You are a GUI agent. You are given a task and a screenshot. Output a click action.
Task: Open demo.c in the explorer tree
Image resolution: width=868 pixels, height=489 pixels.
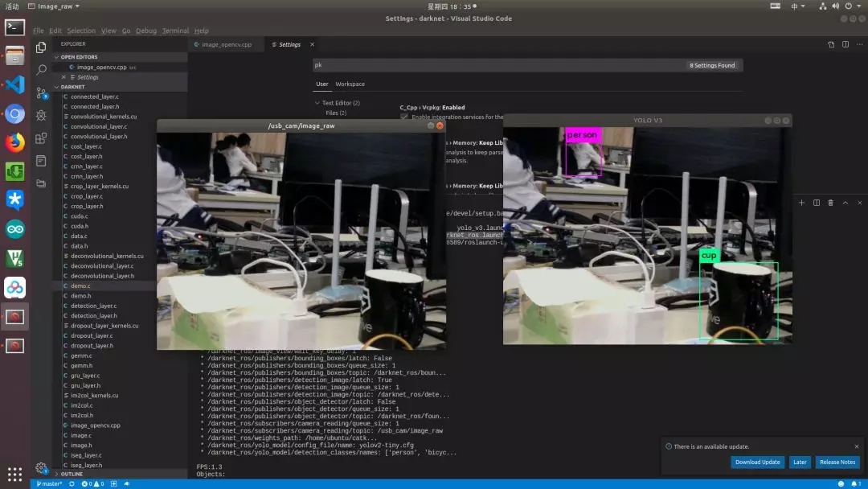pyautogui.click(x=80, y=286)
